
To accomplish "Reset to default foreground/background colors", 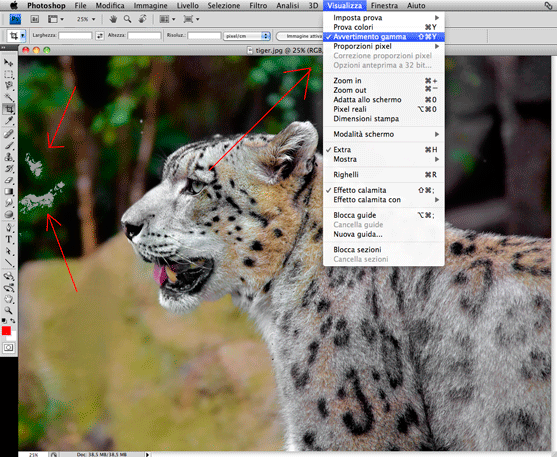I will point(4,321).
